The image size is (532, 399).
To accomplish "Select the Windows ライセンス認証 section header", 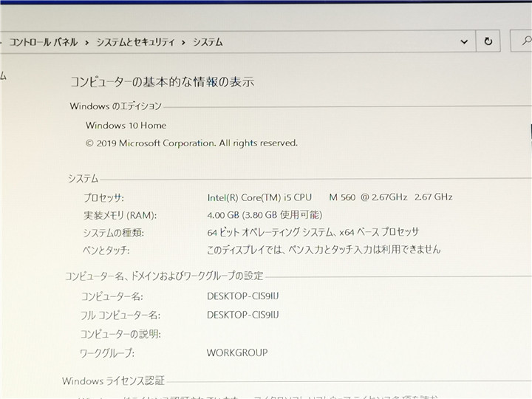I will 113,381.
